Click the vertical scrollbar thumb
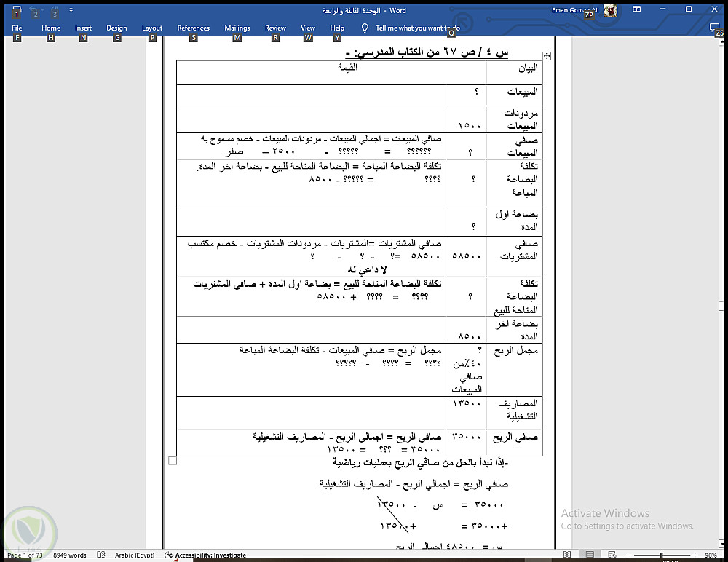The height and width of the screenshot is (562, 728). tap(721, 306)
